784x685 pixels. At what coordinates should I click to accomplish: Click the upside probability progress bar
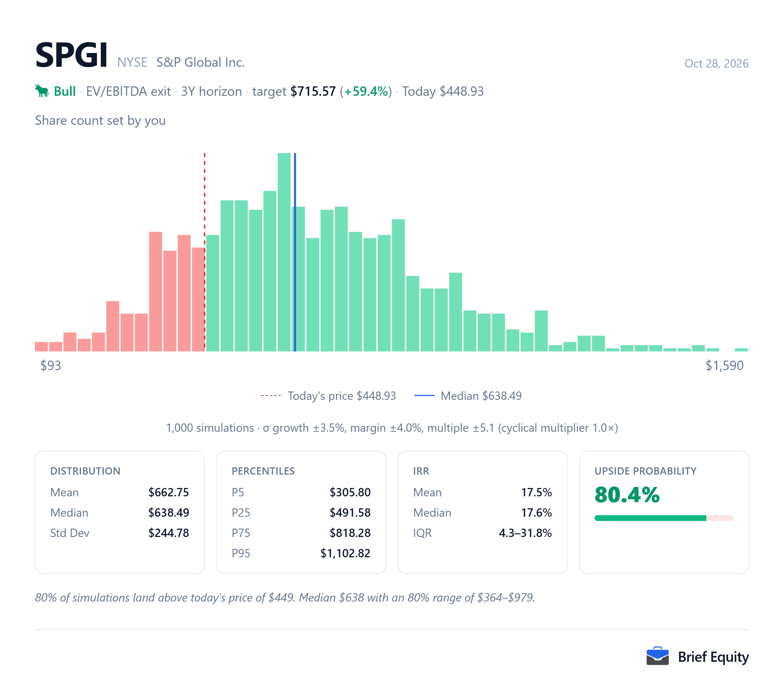[x=664, y=518]
